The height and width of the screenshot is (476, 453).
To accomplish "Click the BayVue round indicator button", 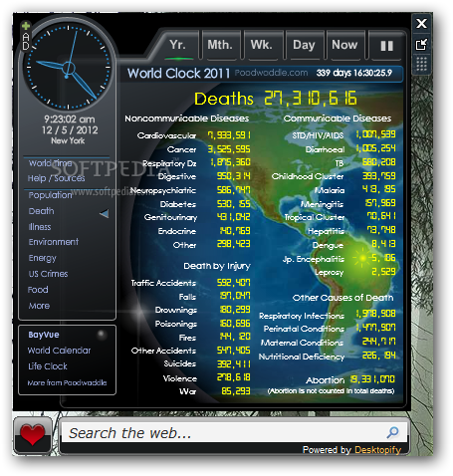I will click(x=102, y=335).
